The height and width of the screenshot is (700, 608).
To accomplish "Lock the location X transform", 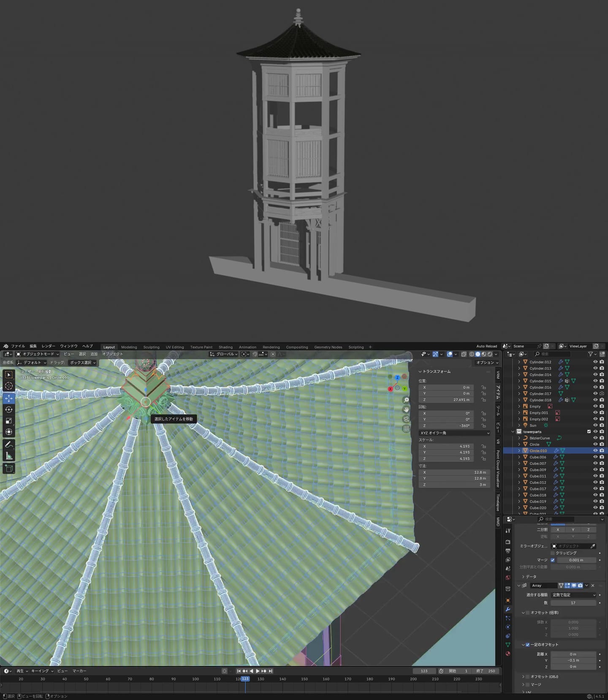I will pyautogui.click(x=484, y=387).
